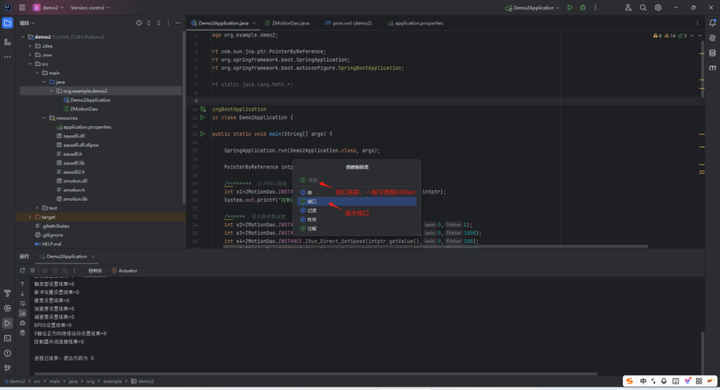Select the Interface option in the new class popup
The image size is (720, 390).
[x=357, y=201]
